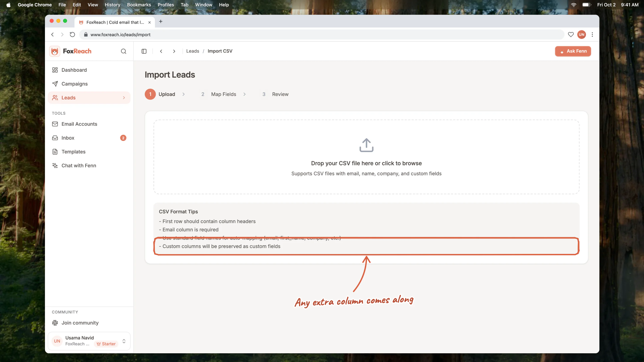
Task: Expand the Usama Navid account switcher
Action: tap(124, 341)
